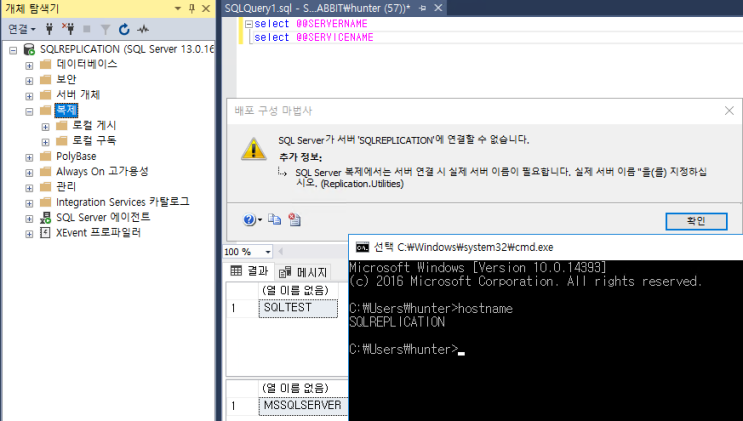Click the disconnect plug icon with red X
743x421 pixels.
[x=68, y=29]
